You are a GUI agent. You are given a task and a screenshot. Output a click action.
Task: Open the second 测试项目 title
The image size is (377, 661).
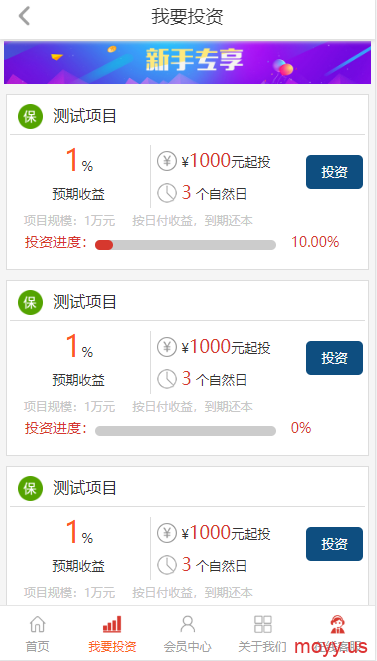(85, 302)
